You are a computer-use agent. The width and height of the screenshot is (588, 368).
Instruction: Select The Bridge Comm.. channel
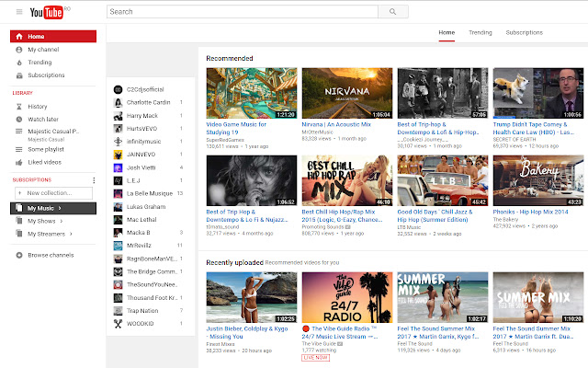[x=152, y=272]
